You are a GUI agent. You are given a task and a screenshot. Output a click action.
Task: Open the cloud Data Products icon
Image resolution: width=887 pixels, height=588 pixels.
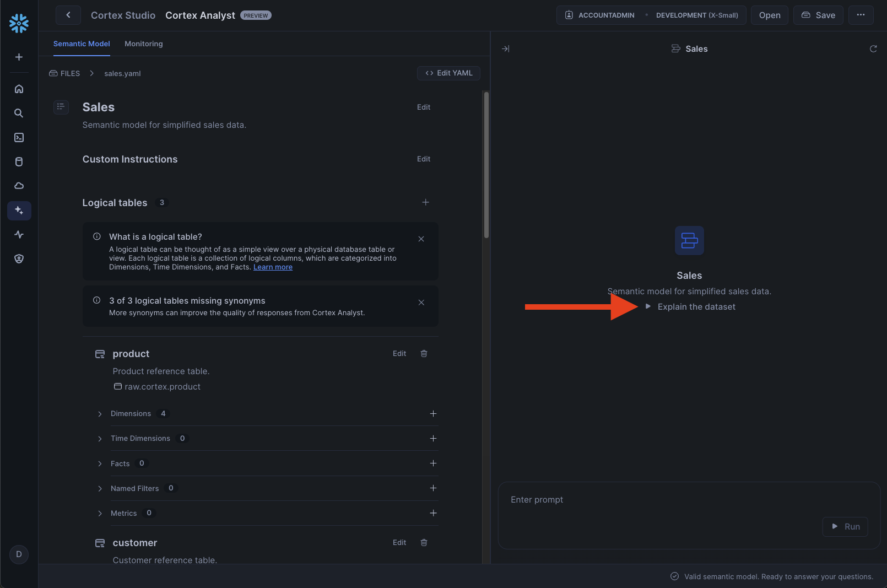[19, 186]
